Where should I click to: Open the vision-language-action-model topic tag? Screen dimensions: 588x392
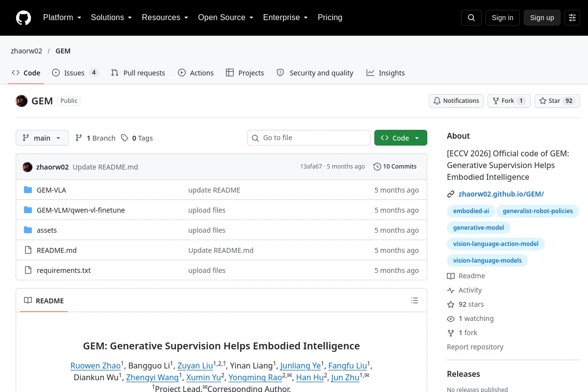click(x=496, y=244)
